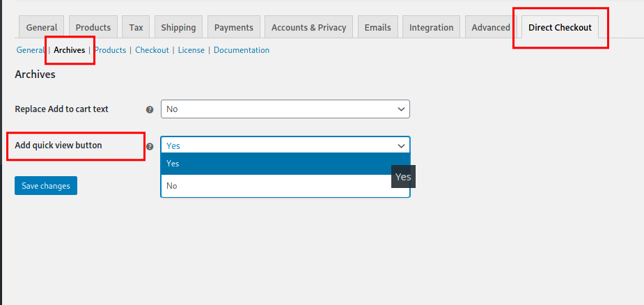The image size is (644, 305).
Task: Click help icon beside Add quick view button
Action: click(150, 146)
